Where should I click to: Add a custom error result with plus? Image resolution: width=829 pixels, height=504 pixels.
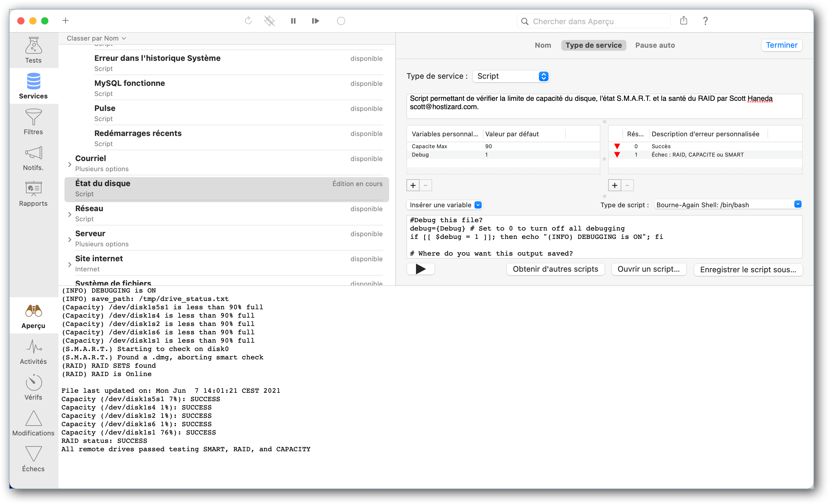point(615,185)
